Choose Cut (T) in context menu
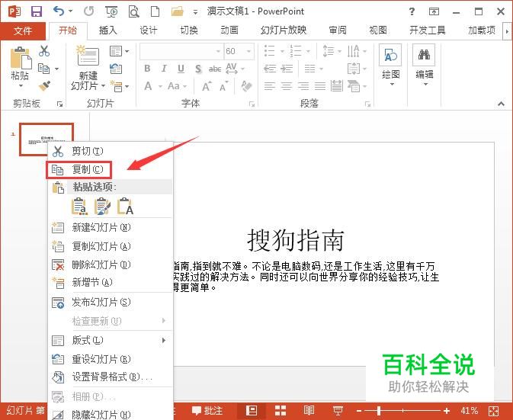Screen dimensions: 513x420 pos(110,151)
